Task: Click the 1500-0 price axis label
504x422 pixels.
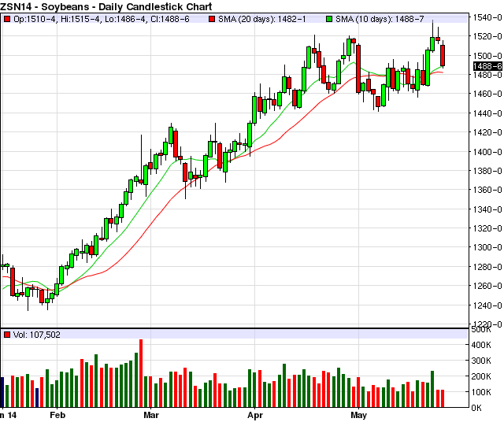Action: pos(487,56)
